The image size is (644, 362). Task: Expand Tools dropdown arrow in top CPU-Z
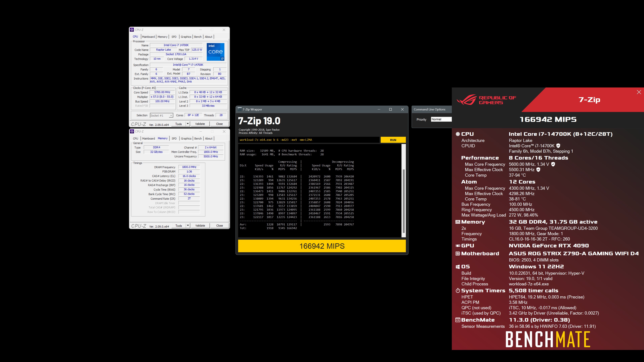(x=188, y=124)
